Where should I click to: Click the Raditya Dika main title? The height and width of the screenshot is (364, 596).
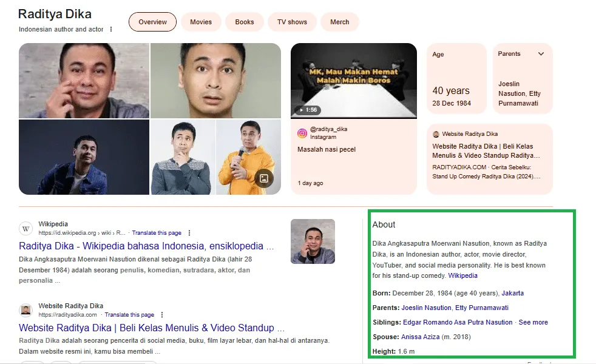[55, 14]
